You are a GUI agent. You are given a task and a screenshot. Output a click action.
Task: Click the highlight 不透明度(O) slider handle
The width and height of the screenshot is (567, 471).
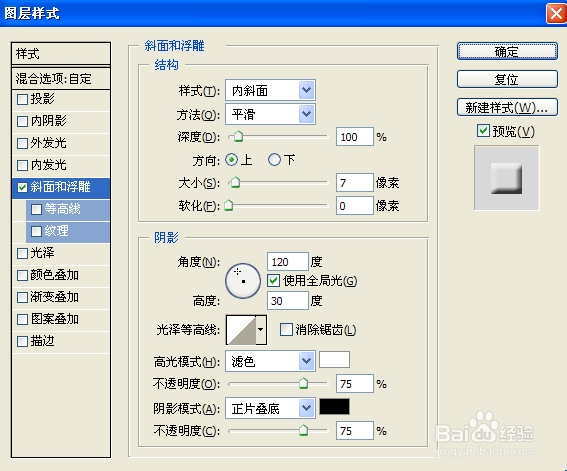(x=303, y=384)
